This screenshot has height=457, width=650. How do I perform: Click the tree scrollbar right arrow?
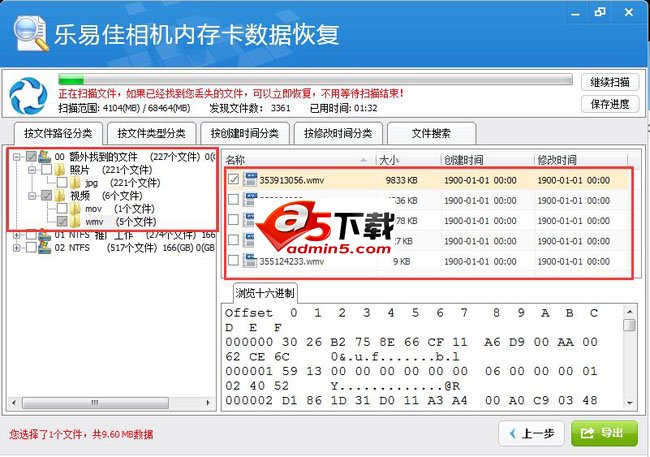(208, 403)
